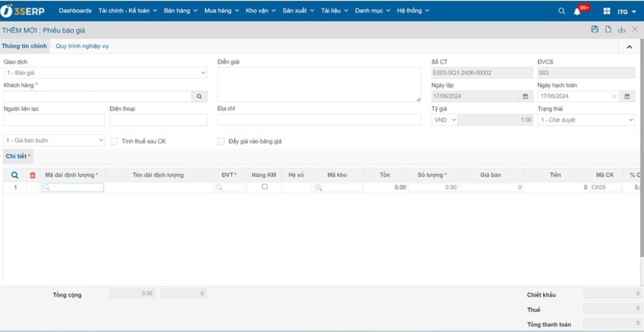
Task: Open the ITG user dropdown
Action: [x=627, y=12]
